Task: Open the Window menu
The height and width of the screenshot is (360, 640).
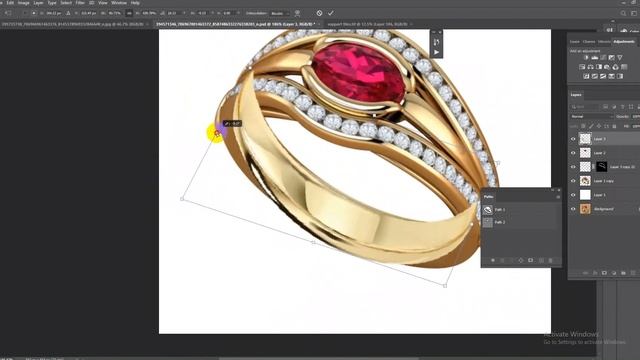Action: [x=119, y=2]
